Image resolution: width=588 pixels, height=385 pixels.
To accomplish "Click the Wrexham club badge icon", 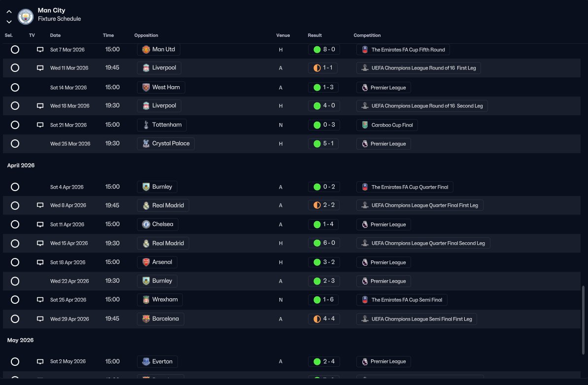I will [x=146, y=300].
